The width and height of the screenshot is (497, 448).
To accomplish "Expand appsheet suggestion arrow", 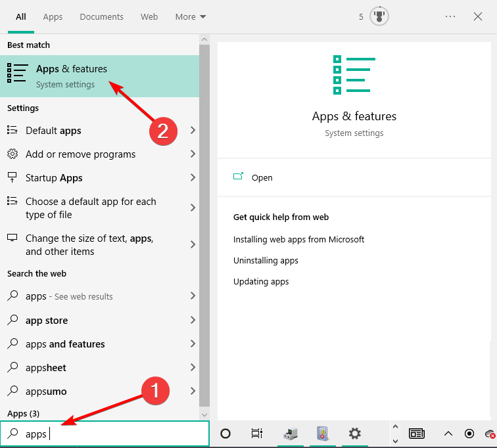I will pos(193,367).
